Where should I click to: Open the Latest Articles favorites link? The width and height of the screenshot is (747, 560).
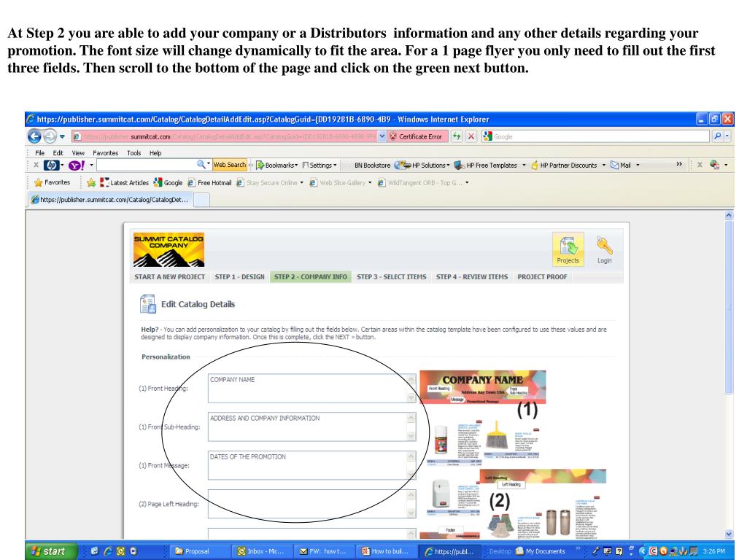pos(124,182)
